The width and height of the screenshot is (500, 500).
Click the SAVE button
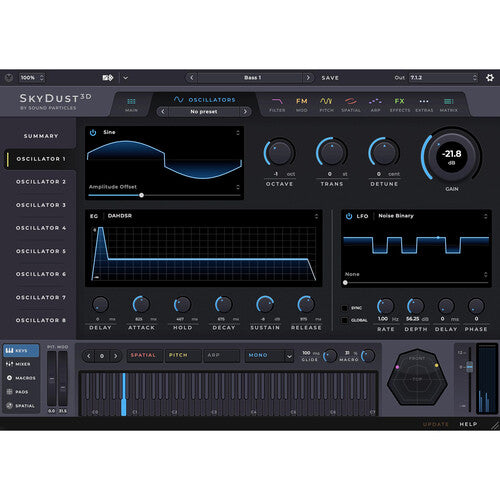tap(330, 78)
